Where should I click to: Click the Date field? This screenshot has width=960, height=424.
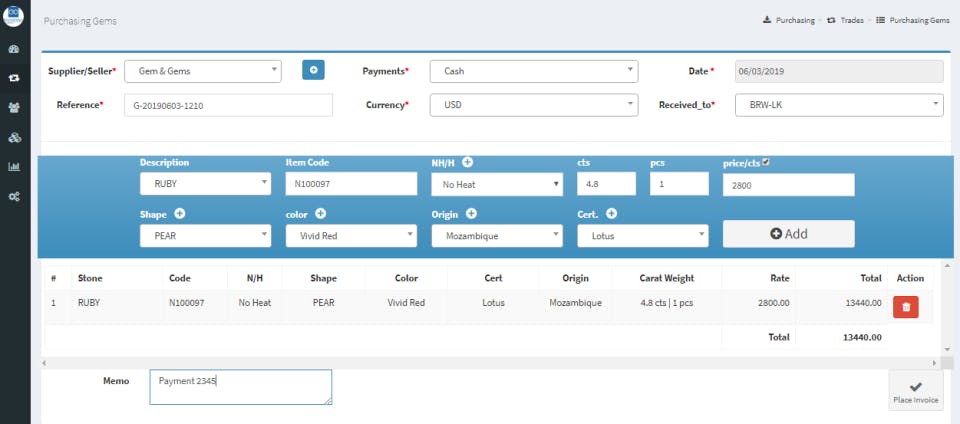click(839, 71)
